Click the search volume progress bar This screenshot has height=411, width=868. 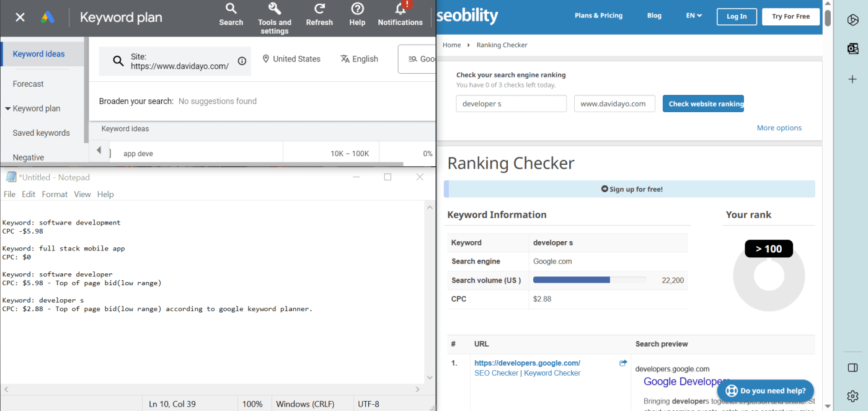coord(590,280)
